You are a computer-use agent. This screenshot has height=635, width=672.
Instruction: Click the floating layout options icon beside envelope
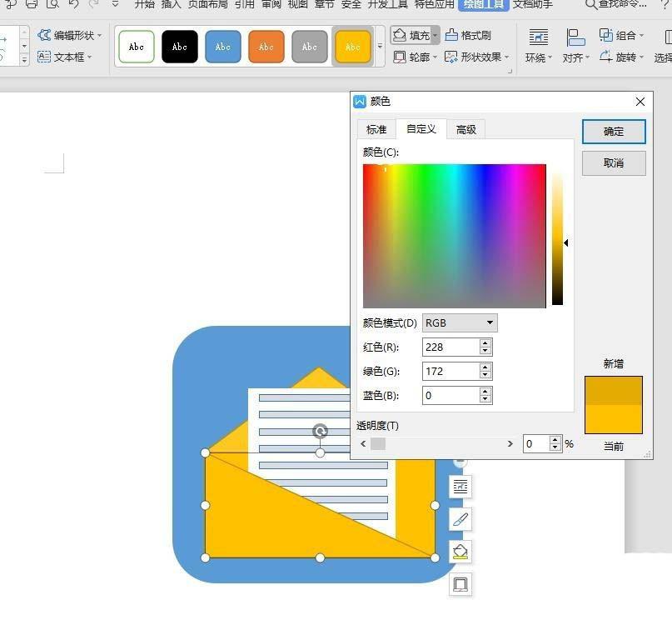[461, 487]
